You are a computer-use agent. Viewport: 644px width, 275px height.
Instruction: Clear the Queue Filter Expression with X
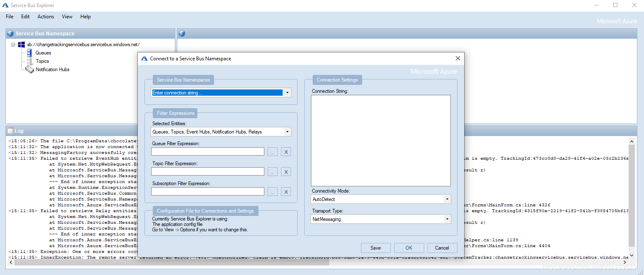pyautogui.click(x=286, y=152)
